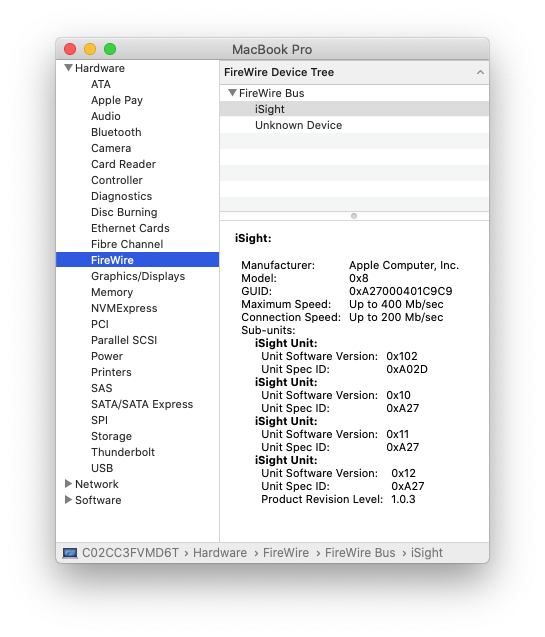Open Parallel SCSI category
This screenshot has width=545, height=637.
124,340
